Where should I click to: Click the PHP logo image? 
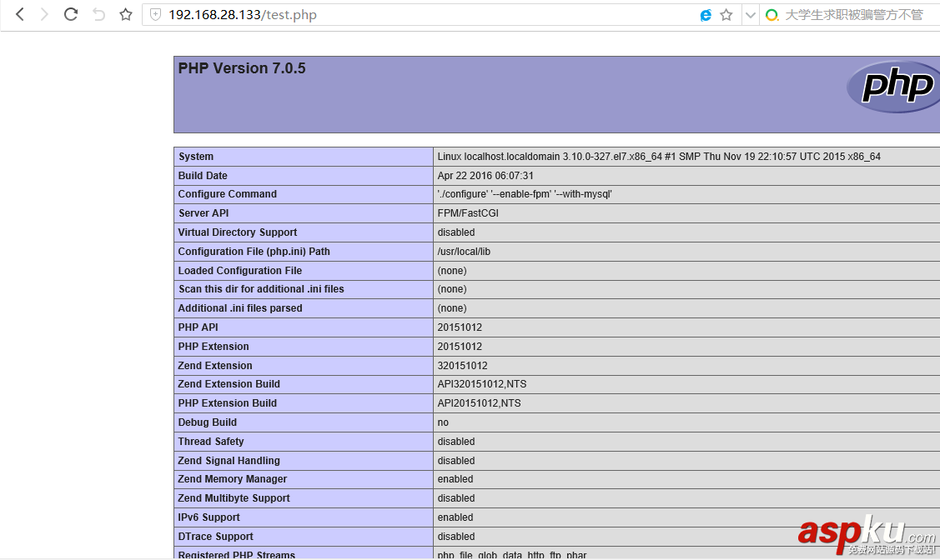pos(892,87)
